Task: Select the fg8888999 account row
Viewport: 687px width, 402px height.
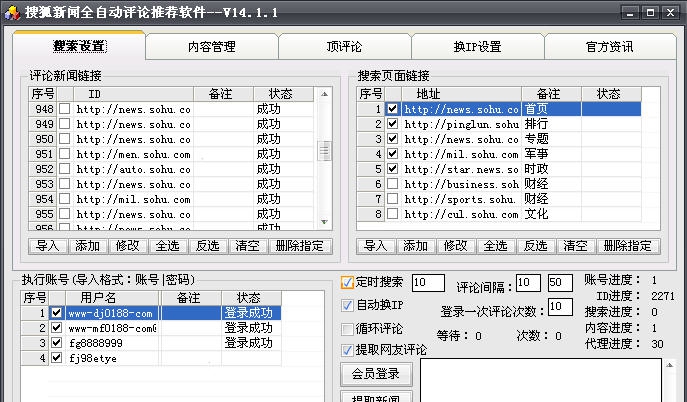Action: [151, 342]
